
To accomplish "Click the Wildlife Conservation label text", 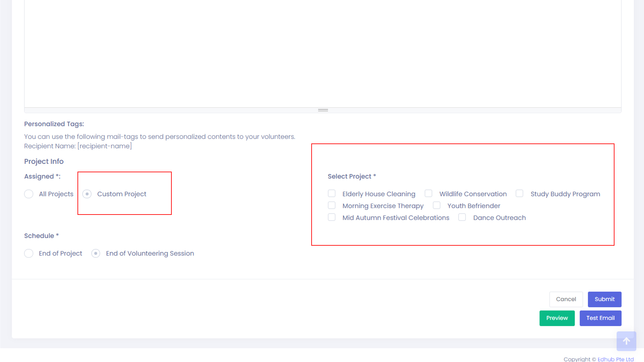I will (x=473, y=194).
